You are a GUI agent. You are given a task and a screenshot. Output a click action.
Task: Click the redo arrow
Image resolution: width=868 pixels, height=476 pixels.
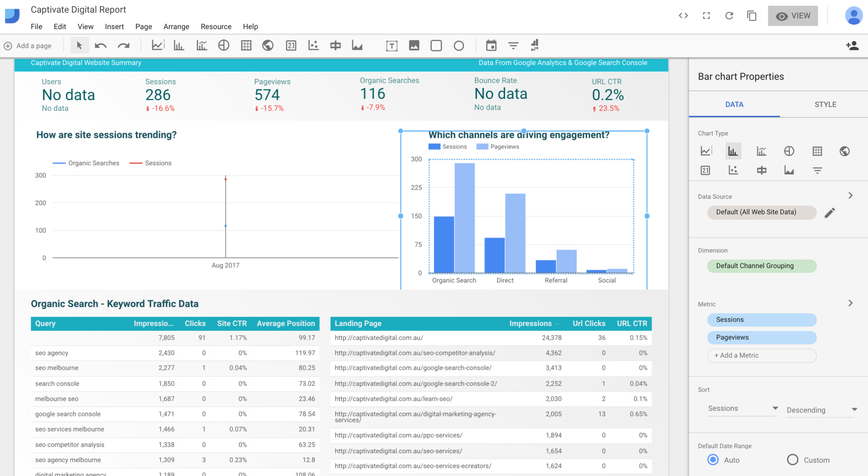(123, 45)
